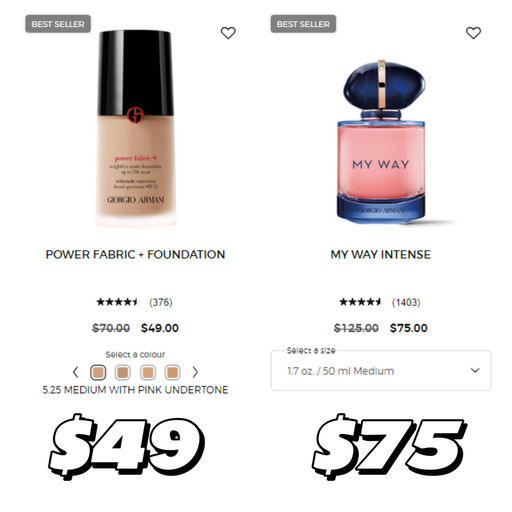
Task: Open My Way Intense product title
Action: click(381, 255)
